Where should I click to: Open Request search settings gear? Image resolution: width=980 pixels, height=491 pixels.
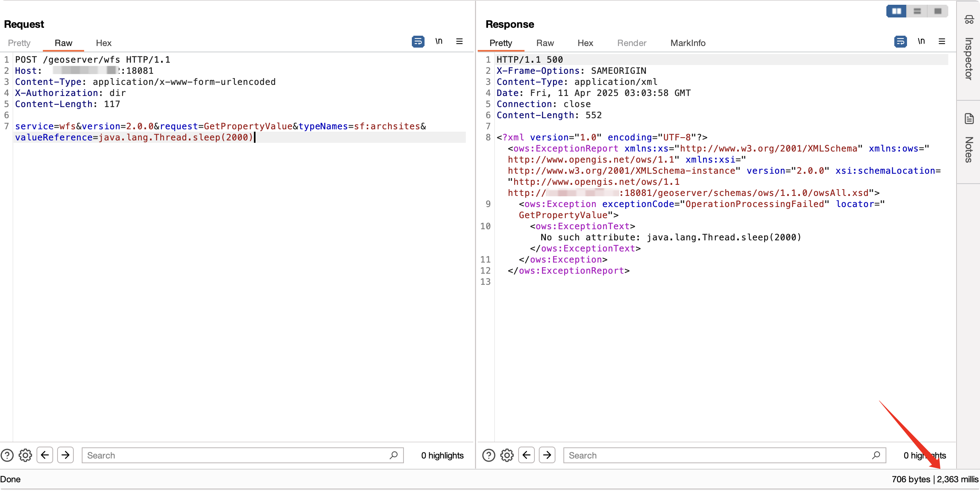25,455
